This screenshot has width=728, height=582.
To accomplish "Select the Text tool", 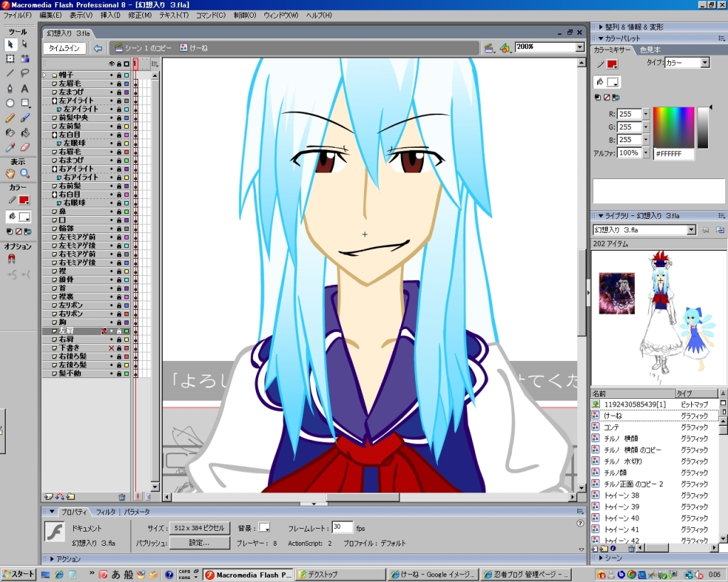I will (25, 88).
